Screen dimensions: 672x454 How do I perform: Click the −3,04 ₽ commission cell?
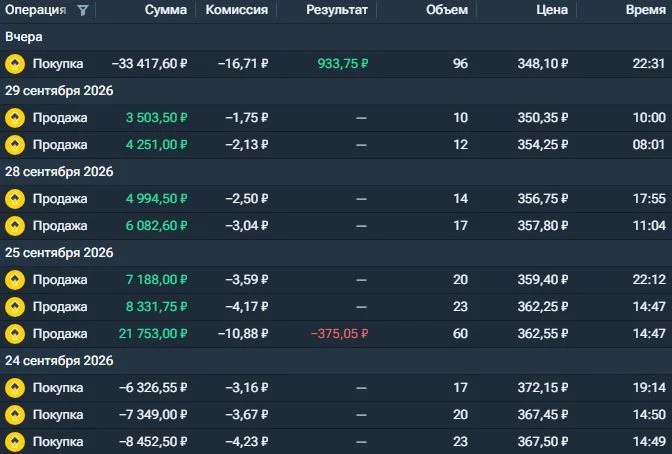[x=247, y=226]
